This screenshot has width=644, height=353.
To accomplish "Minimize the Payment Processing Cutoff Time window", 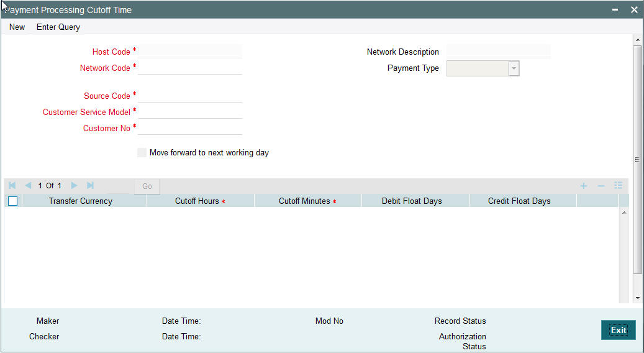I will point(615,10).
